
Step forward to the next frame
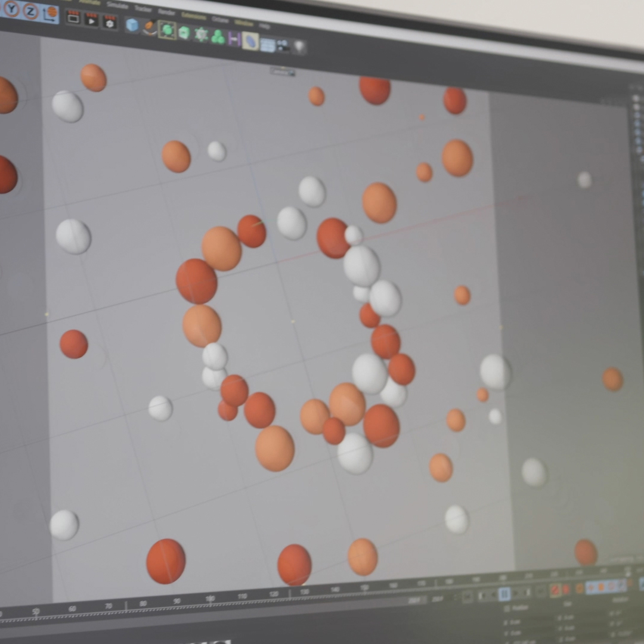click(x=516, y=593)
